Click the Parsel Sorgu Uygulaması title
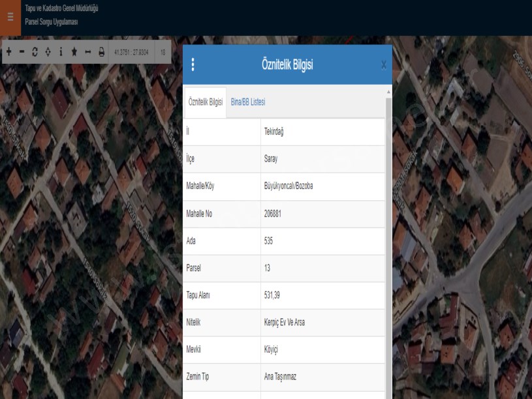 point(52,22)
